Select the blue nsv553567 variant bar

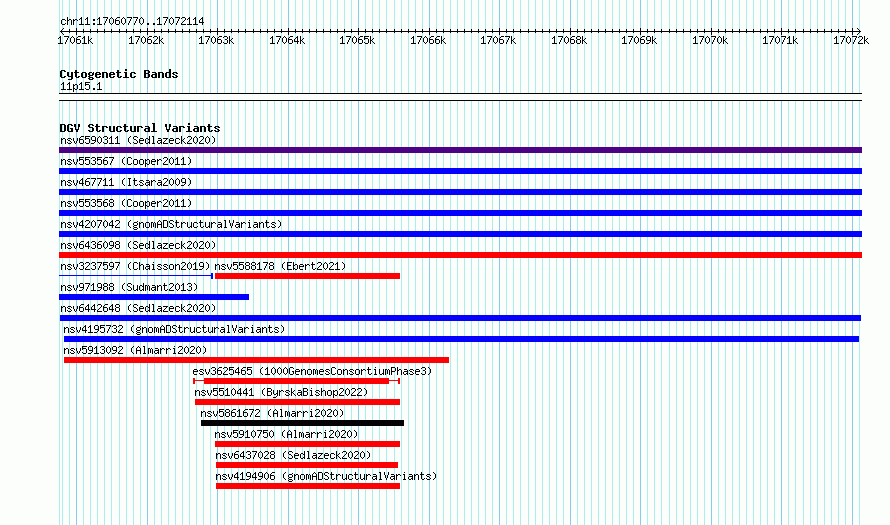coord(460,171)
